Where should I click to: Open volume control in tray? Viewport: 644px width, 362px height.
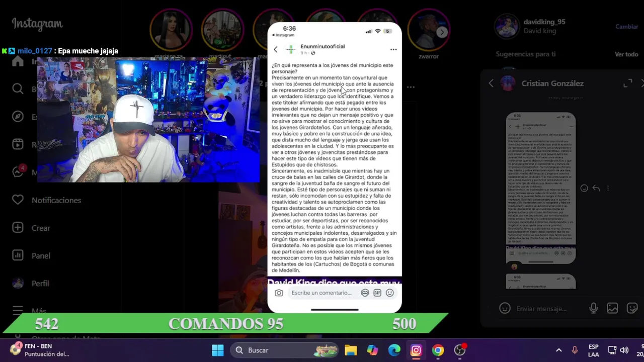tap(624, 350)
